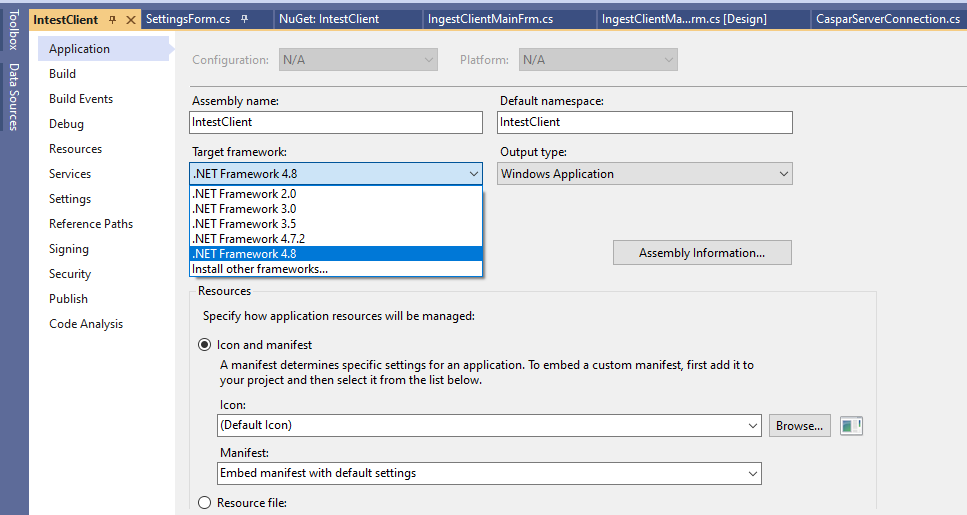
Task: Open the Icon combo box arrow
Action: pos(752,426)
